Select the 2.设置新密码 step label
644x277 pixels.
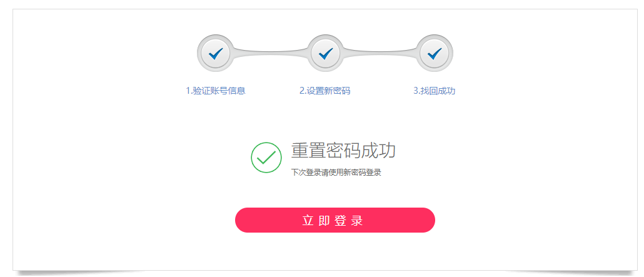(325, 91)
